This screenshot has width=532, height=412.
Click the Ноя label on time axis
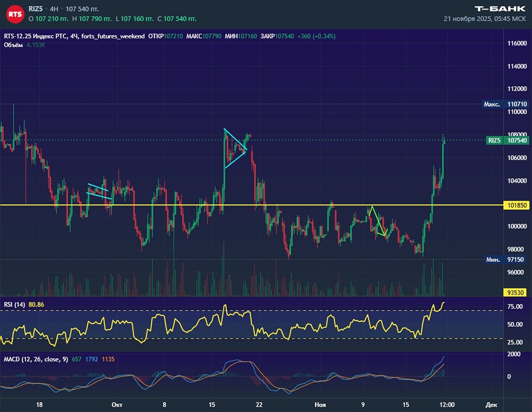click(320, 405)
